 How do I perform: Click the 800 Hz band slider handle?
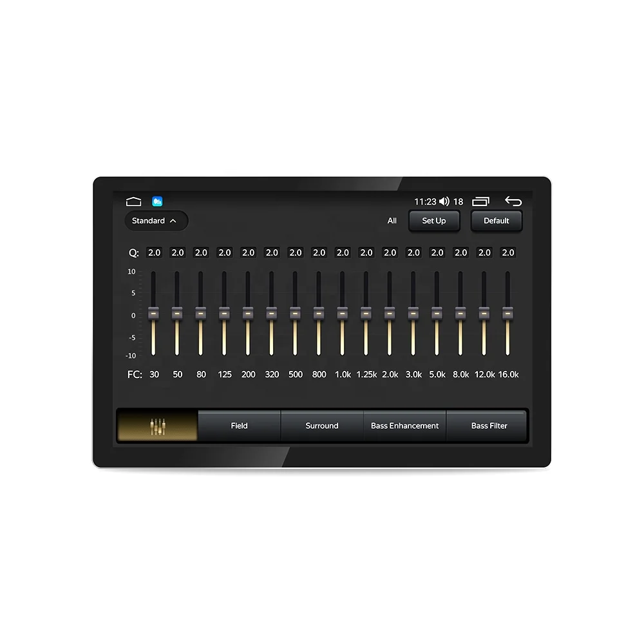(x=319, y=314)
